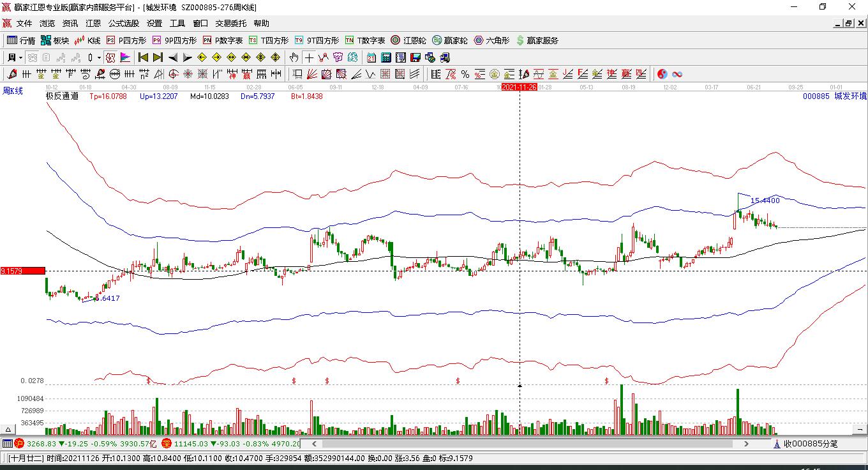Open the 浏览 menu
This screenshot has width=868, height=470.
coord(47,24)
